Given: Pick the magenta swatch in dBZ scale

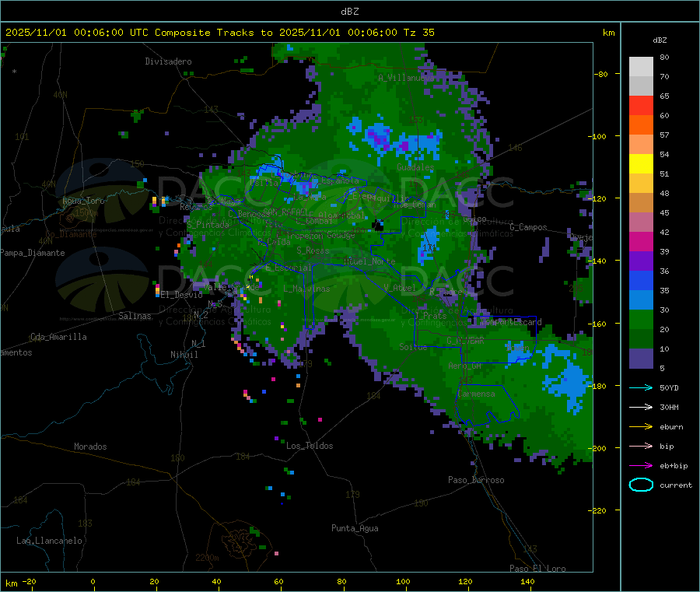Looking at the screenshot, I should [x=641, y=241].
